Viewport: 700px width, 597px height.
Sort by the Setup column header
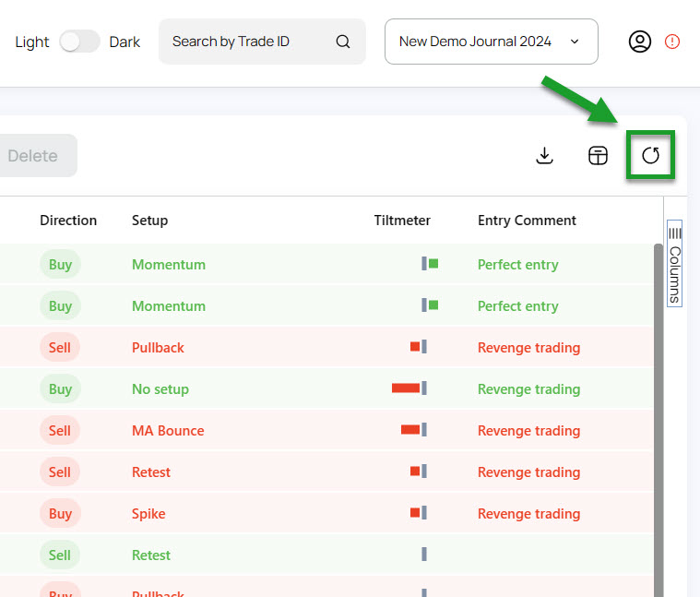[x=150, y=221]
